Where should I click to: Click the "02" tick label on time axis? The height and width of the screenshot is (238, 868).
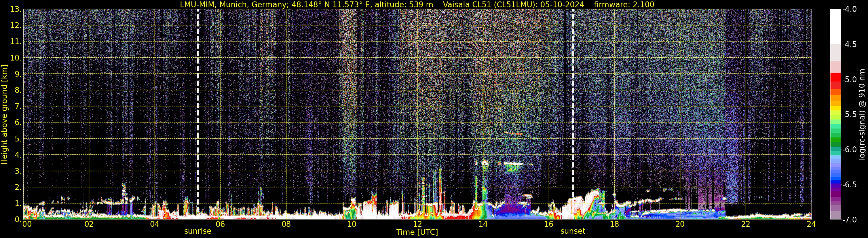point(89,224)
